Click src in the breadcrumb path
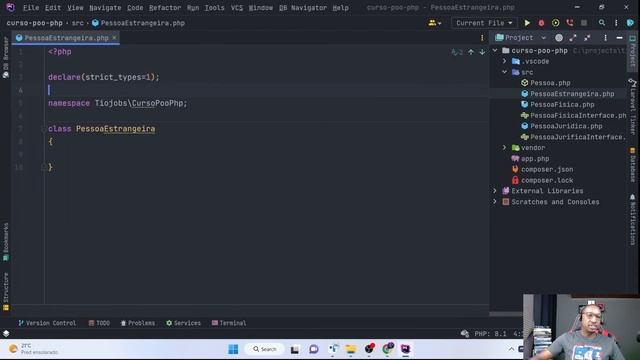The width and height of the screenshot is (640, 360). (78, 23)
